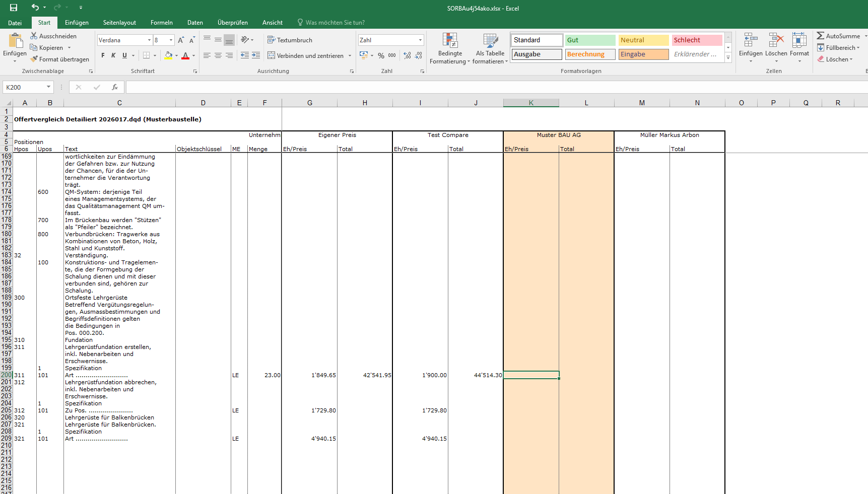Open the Verdana font name dropdown

point(149,40)
